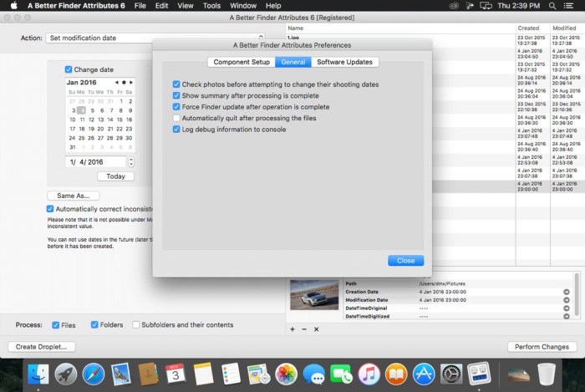Click the car image thumbnail preview
Image resolution: width=585 pixels, height=392 pixels.
coord(314,295)
